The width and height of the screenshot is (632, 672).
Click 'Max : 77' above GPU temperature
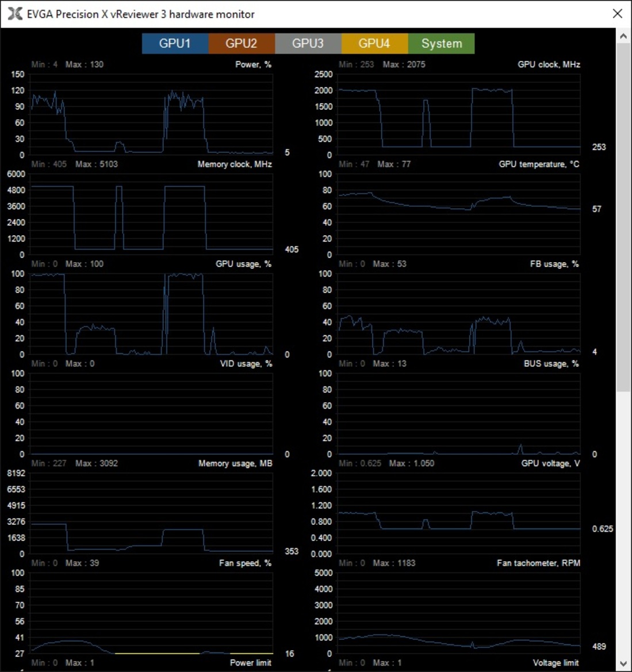click(x=394, y=164)
